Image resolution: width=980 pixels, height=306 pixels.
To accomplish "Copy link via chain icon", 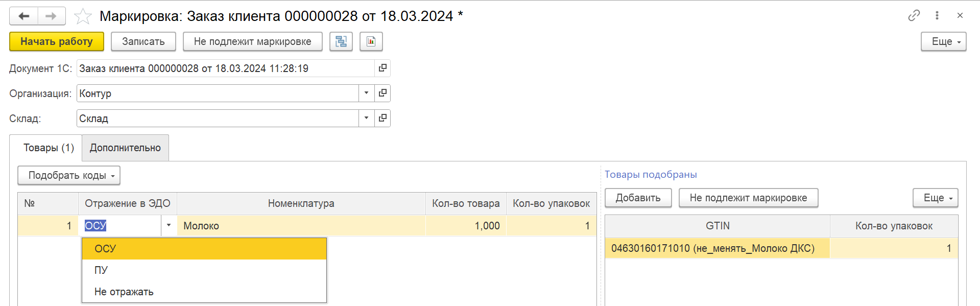I will pyautogui.click(x=914, y=15).
